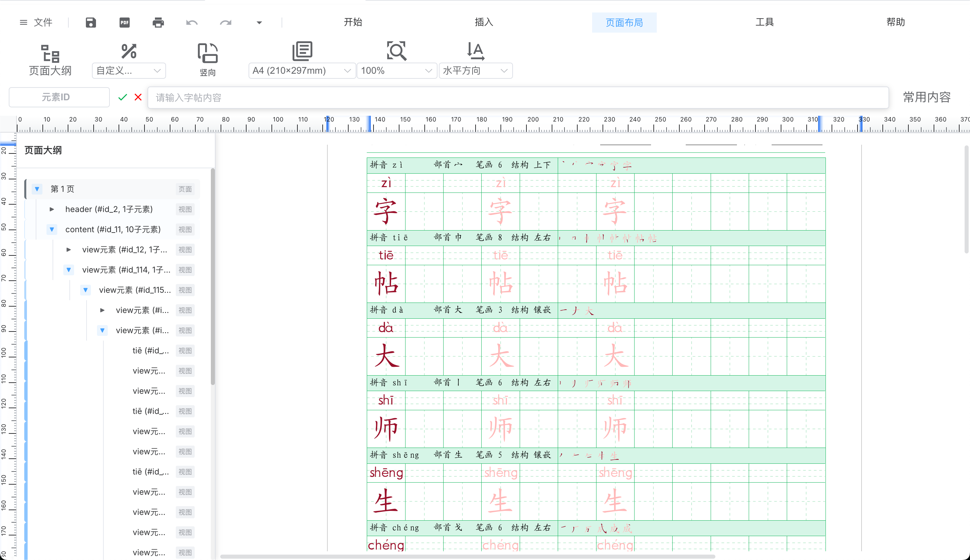Cancel input with red X
This screenshot has width=970, height=560.
138,97
